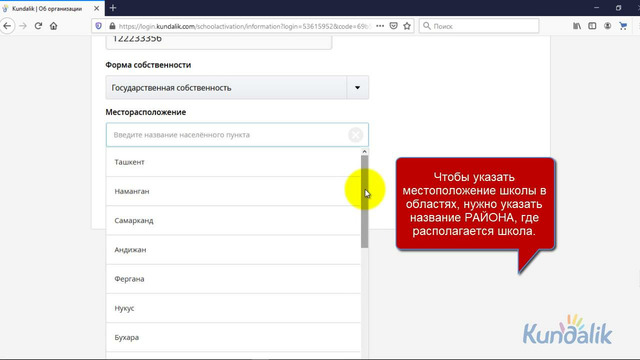Save page to Pocket icon

[393, 26]
